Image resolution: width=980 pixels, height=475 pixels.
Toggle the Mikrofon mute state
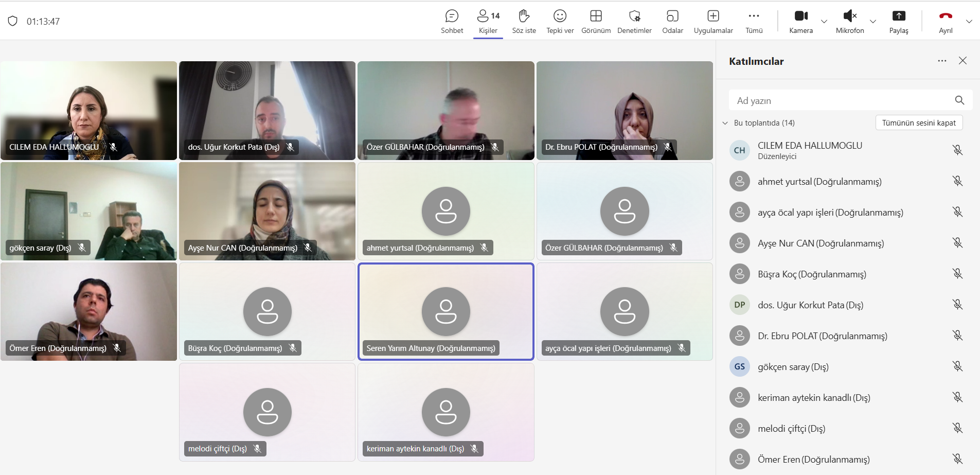pyautogui.click(x=850, y=22)
